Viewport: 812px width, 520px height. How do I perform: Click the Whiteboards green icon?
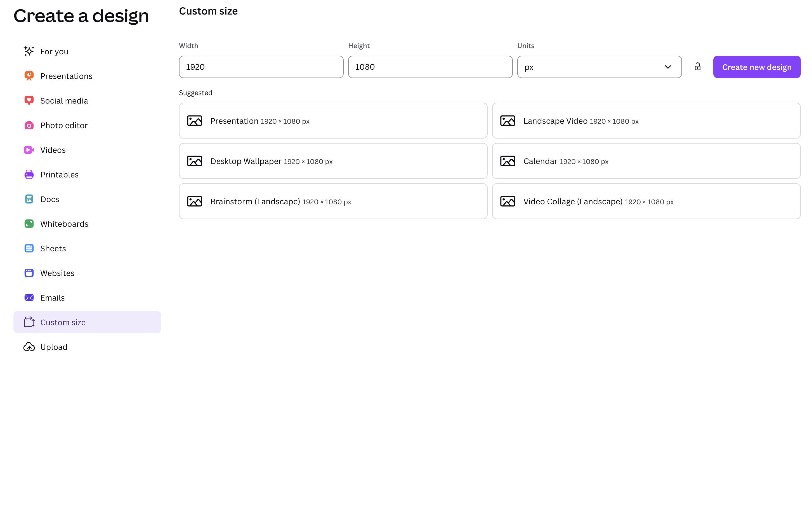pos(29,224)
